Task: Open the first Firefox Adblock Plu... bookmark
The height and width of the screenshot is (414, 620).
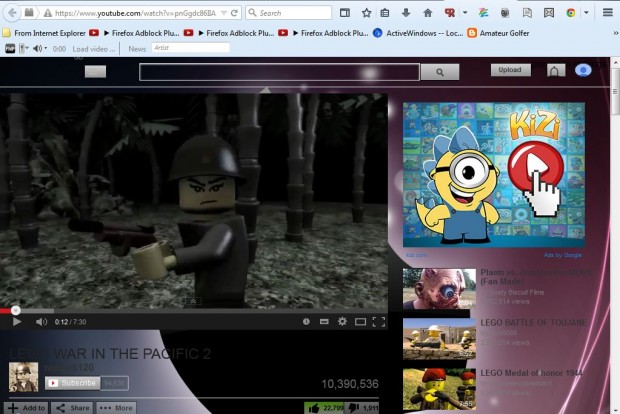Action: coord(134,33)
